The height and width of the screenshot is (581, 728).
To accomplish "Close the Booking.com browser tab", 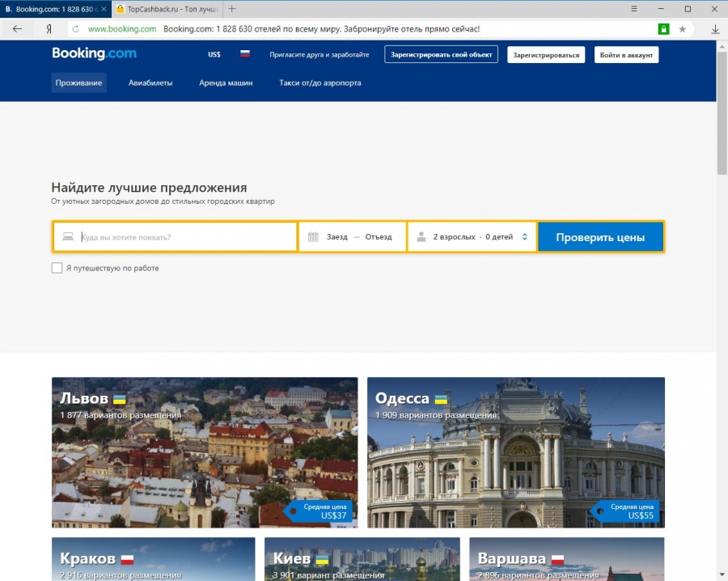I will [104, 9].
